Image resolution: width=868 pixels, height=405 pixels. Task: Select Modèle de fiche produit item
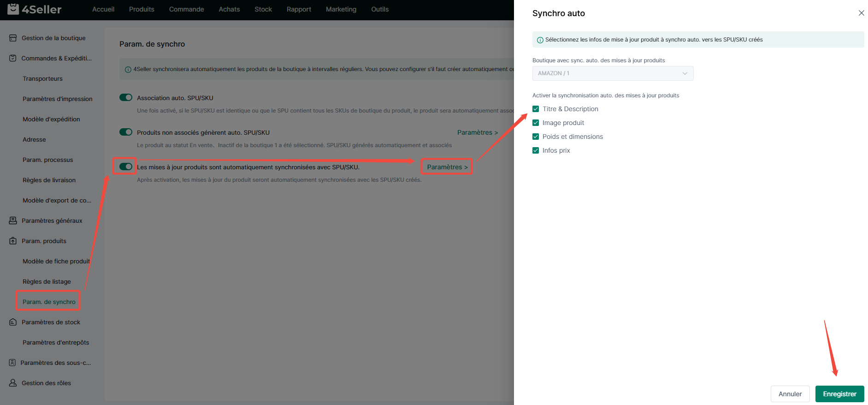pos(56,261)
